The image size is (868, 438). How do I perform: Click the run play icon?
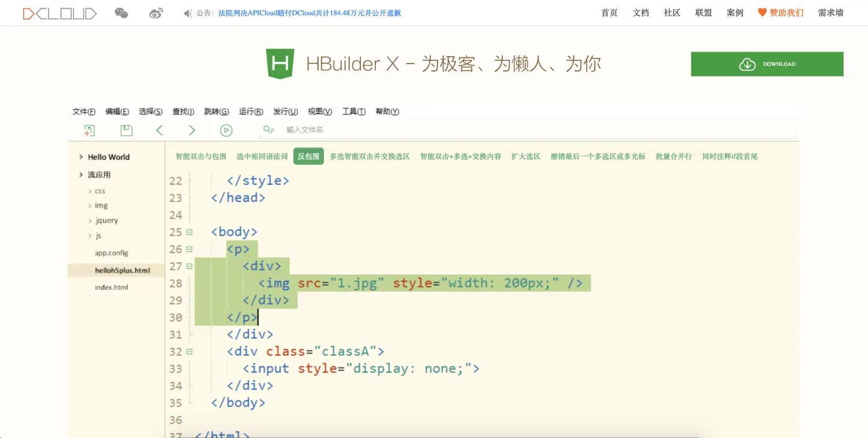coord(226,130)
